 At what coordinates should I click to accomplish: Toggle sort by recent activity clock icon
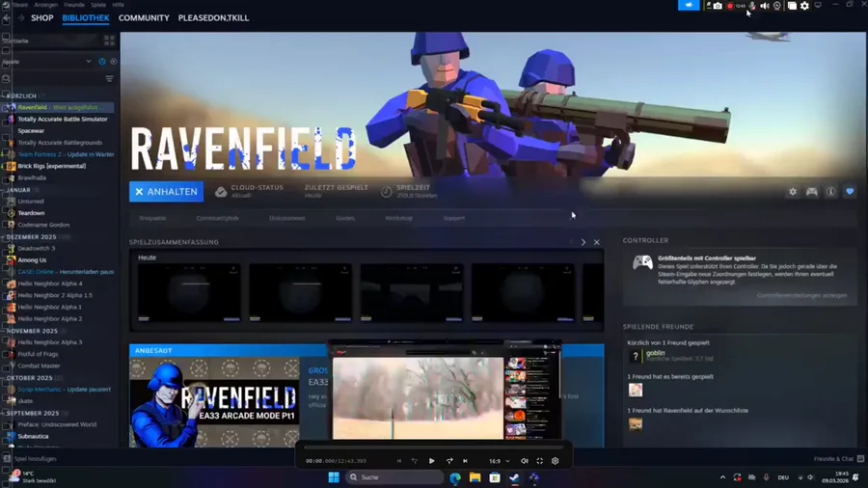[x=102, y=62]
